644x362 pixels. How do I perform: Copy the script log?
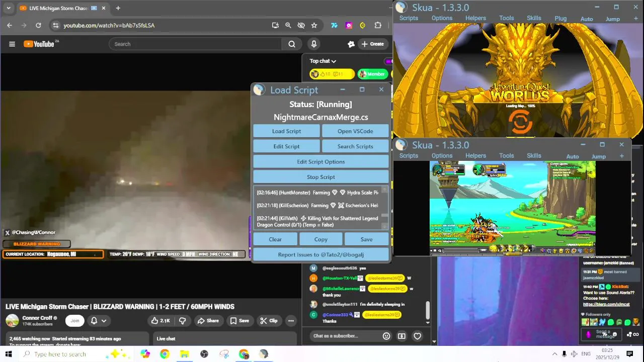321,239
